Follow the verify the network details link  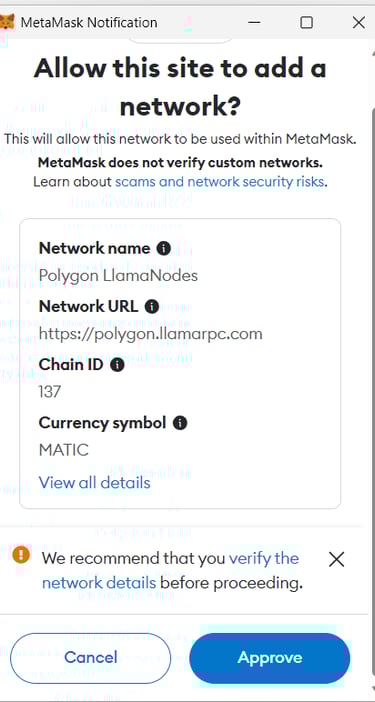click(x=170, y=571)
